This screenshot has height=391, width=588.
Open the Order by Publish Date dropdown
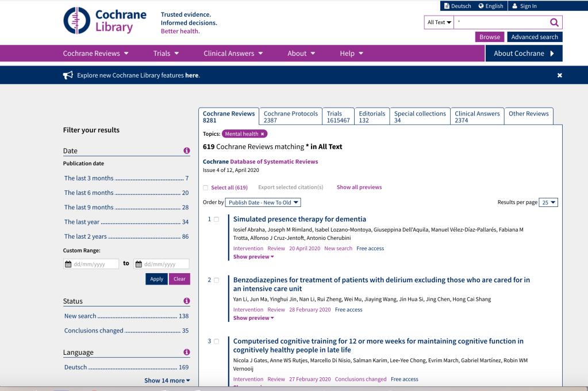tap(263, 202)
